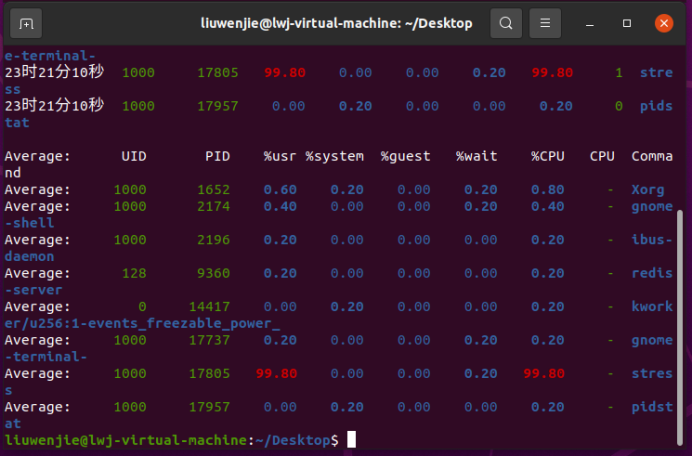Click PID 2196 in the Average rows
The width and height of the screenshot is (693, 457).
coord(213,240)
